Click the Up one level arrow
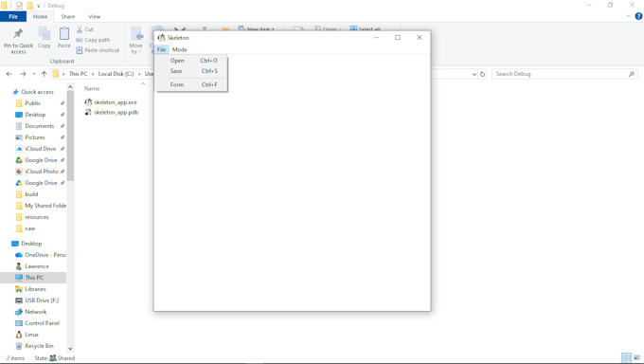The width and height of the screenshot is (644, 364). pyautogui.click(x=44, y=74)
